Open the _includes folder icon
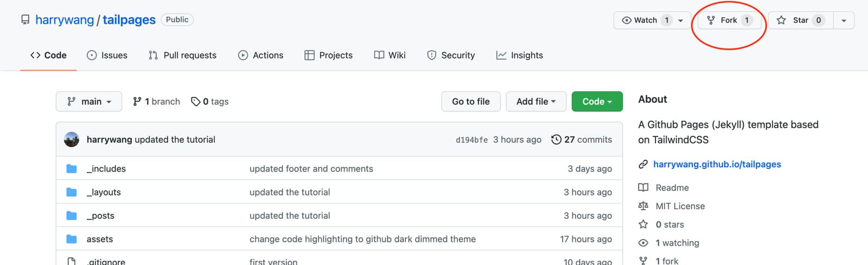 point(72,169)
